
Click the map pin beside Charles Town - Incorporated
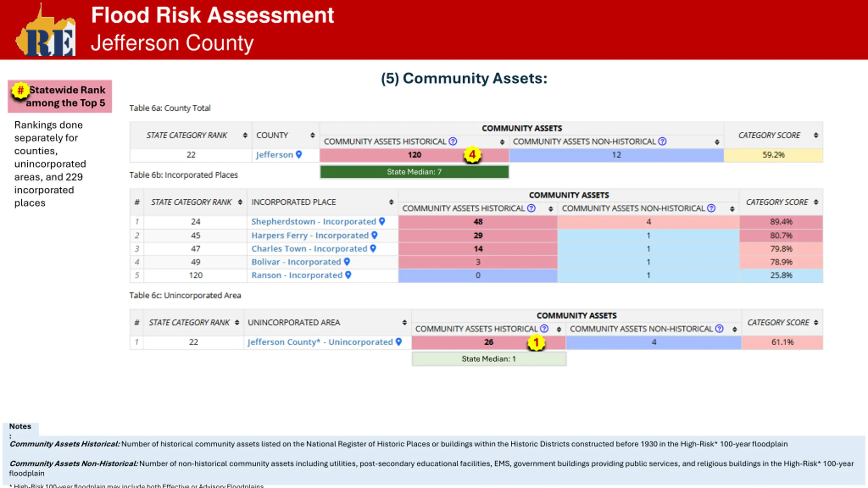pos(373,248)
